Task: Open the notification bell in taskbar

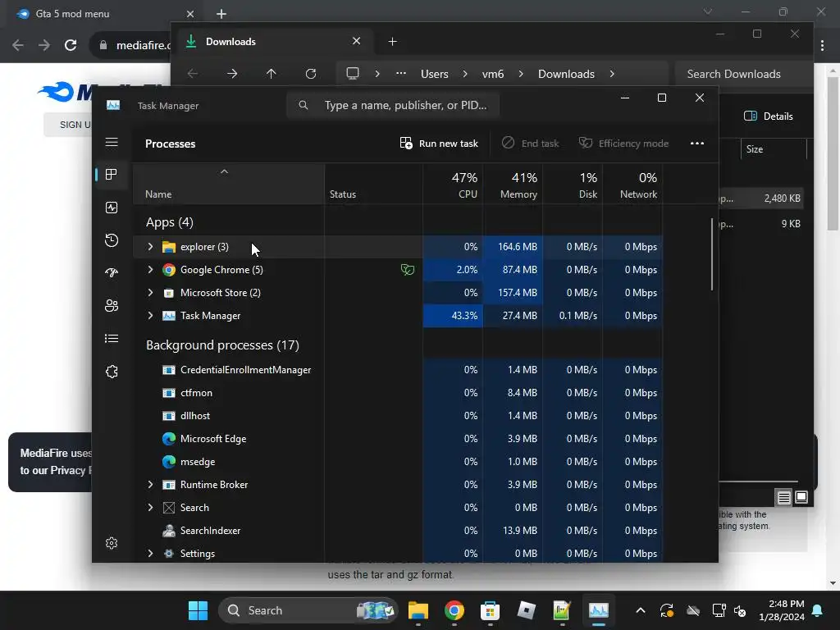Action: click(x=818, y=610)
